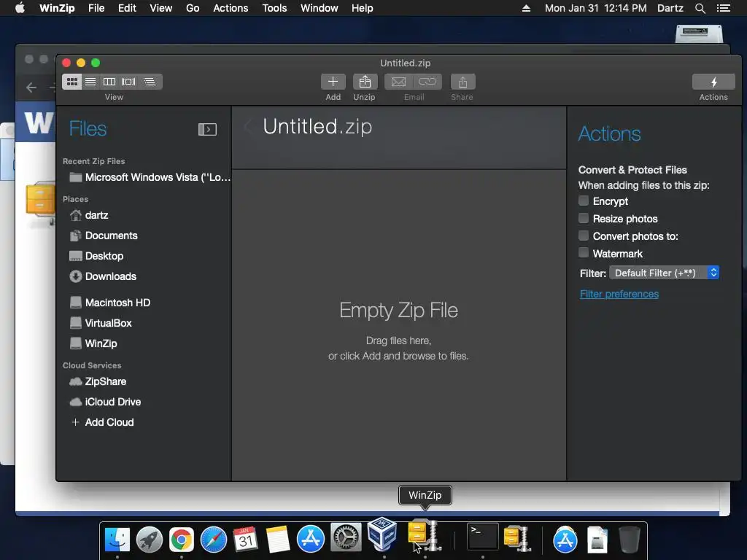747x560 pixels.
Task: Open Terminal in the Dock
Action: point(483,536)
